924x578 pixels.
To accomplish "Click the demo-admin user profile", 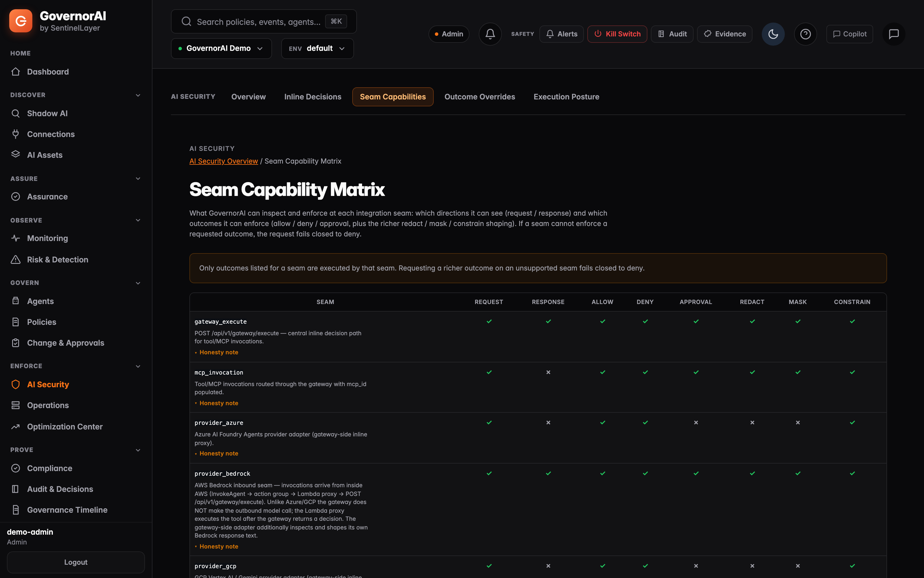I will (x=30, y=537).
